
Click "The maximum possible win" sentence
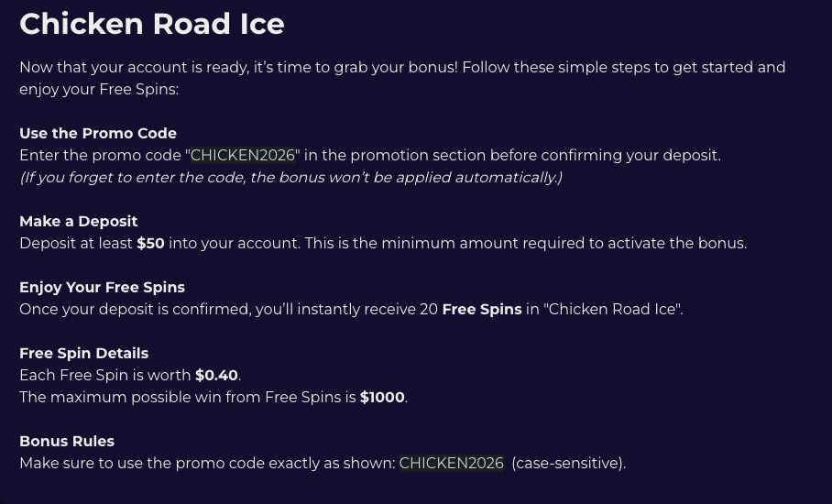pyautogui.click(x=187, y=398)
